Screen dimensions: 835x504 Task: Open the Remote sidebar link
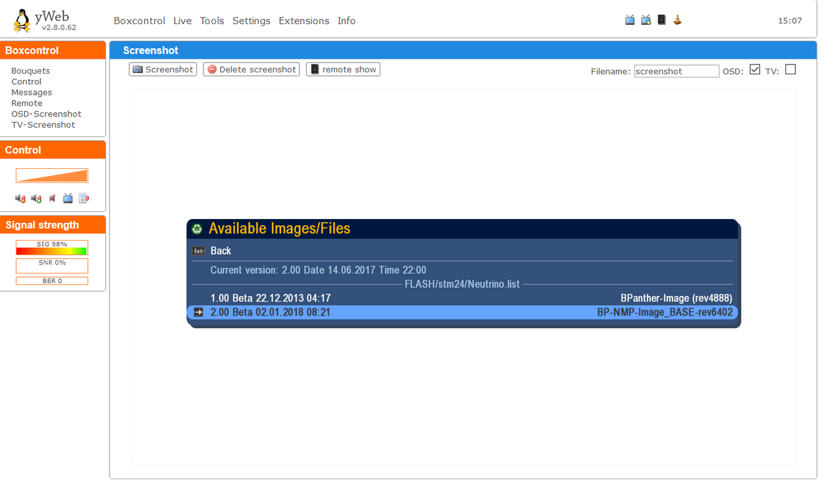tap(27, 103)
